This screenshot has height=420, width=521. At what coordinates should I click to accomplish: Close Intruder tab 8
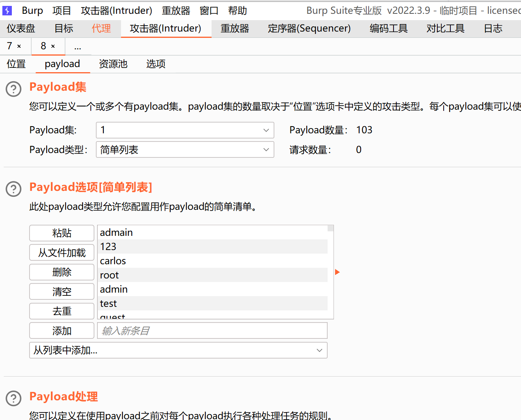(x=53, y=47)
